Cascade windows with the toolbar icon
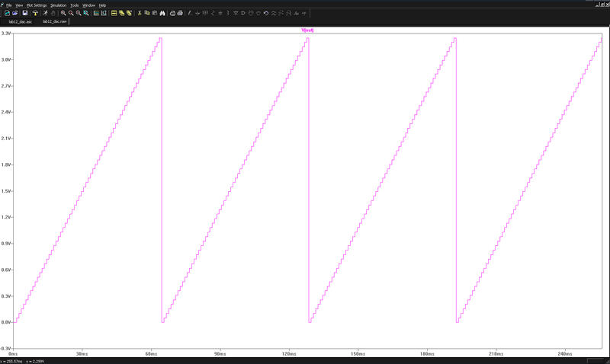This screenshot has height=364, width=610. click(x=121, y=13)
